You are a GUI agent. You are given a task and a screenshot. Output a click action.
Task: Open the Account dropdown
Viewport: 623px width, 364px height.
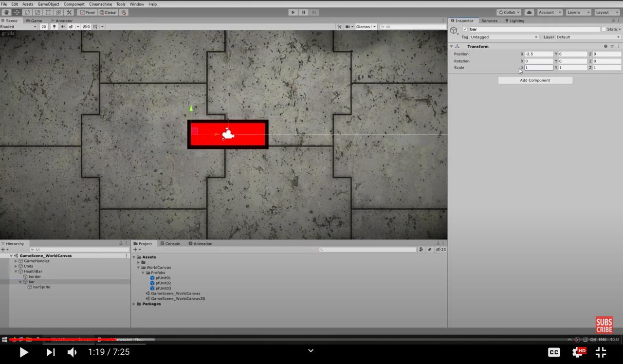click(550, 12)
